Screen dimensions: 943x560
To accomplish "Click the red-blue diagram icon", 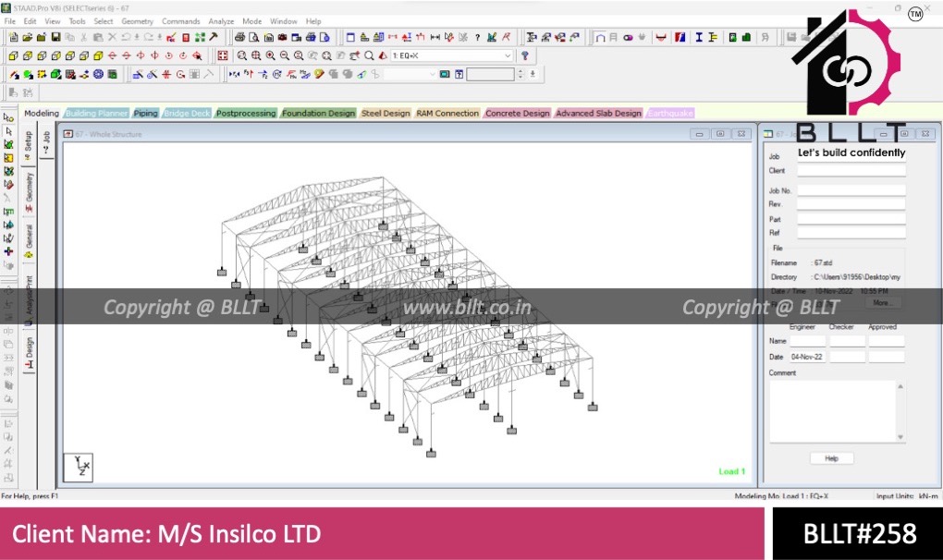I will (x=680, y=37).
